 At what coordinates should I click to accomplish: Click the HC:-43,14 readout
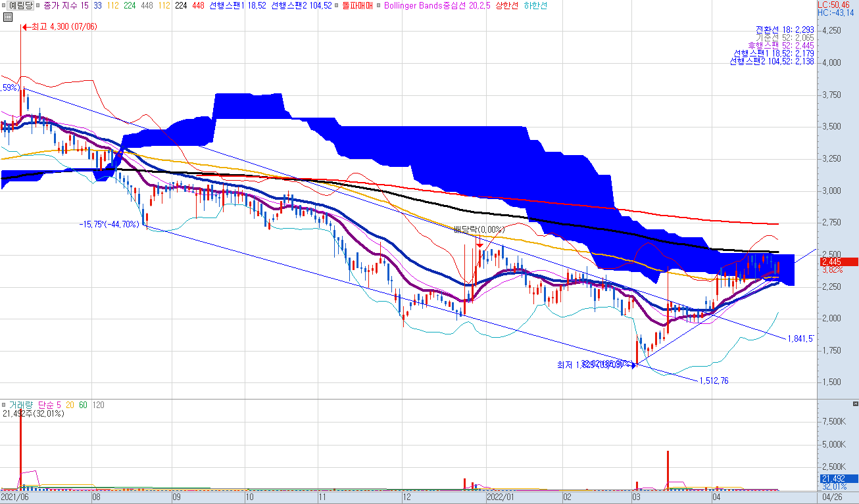click(837, 12)
